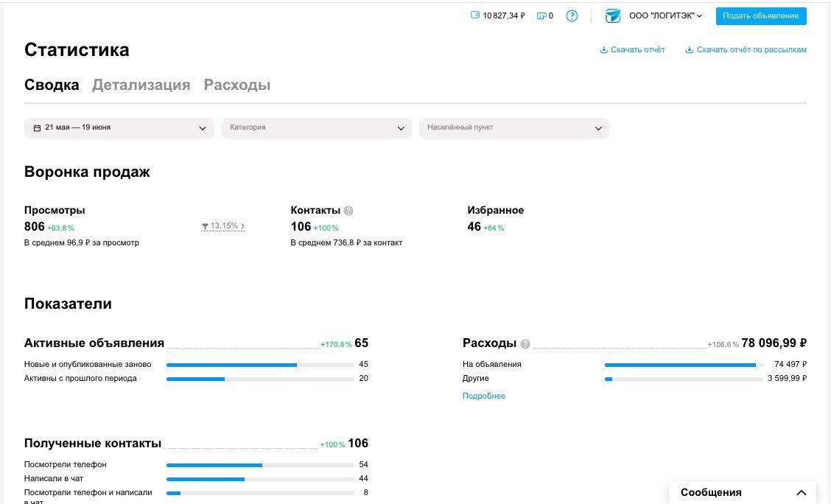
Task: Open the Подробнее link under Расходы
Action: pos(484,396)
